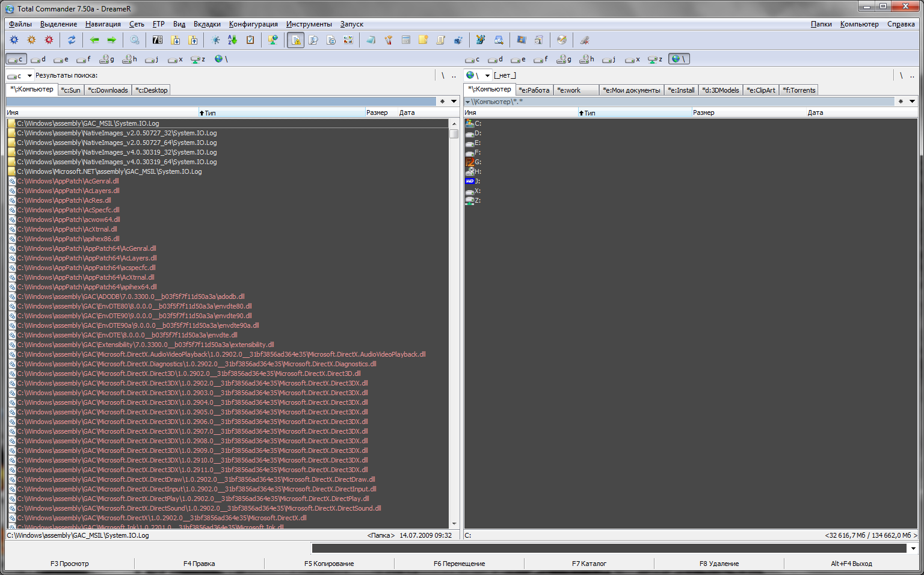924x575 pixels.
Task: Switch right panel to drive e
Action: click(x=519, y=59)
